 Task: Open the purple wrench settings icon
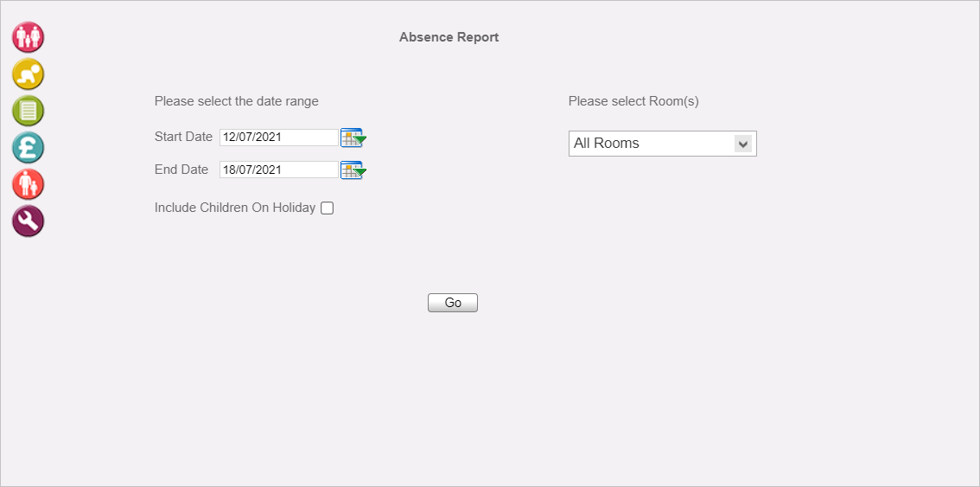(x=29, y=221)
